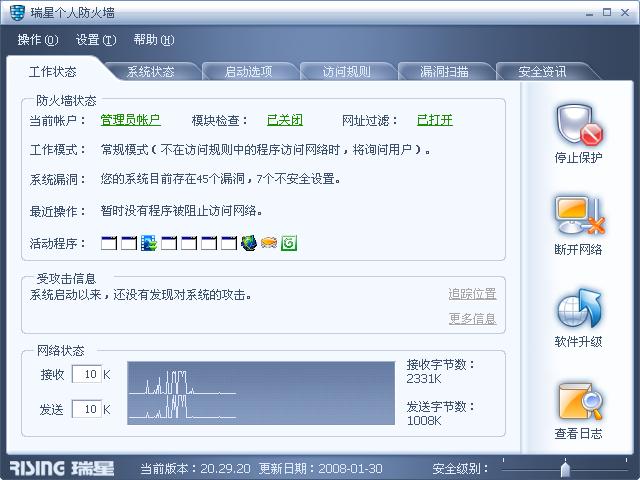
Task: Open the 设置(T) menu
Action: pyautogui.click(x=96, y=40)
